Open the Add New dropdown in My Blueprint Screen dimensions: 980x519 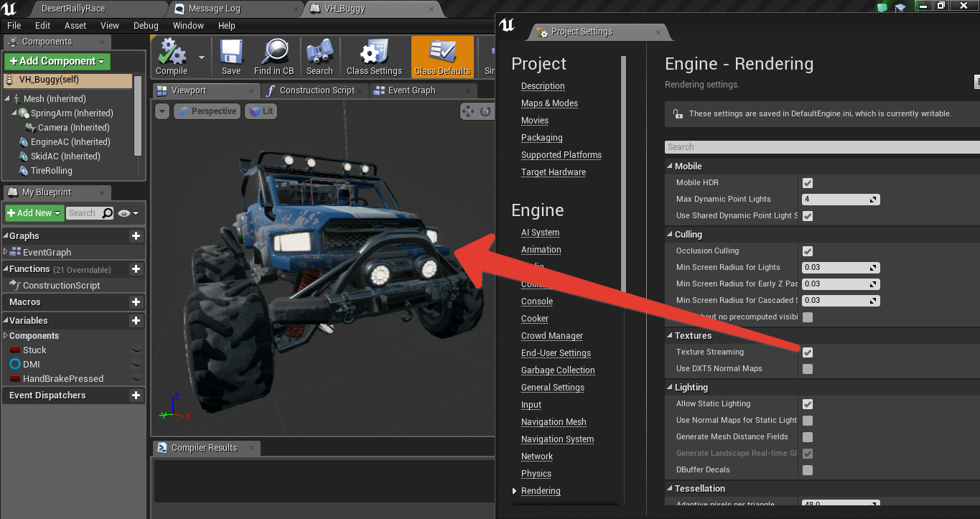coord(34,213)
